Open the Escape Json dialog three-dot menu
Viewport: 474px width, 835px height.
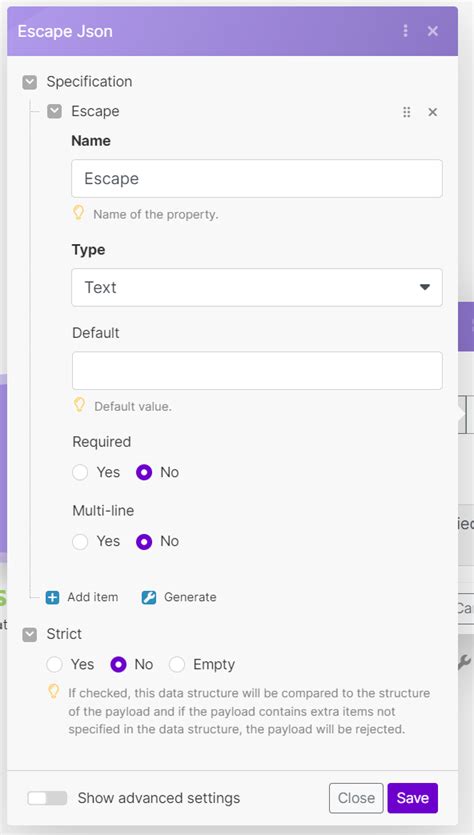click(406, 31)
